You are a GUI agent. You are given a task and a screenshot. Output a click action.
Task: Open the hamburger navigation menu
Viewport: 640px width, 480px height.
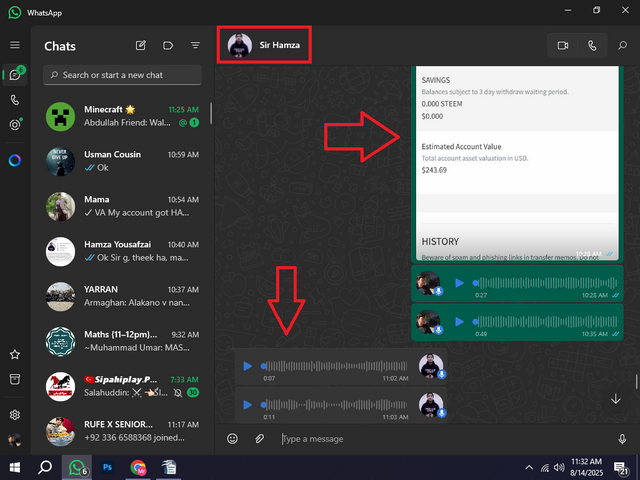(x=15, y=45)
